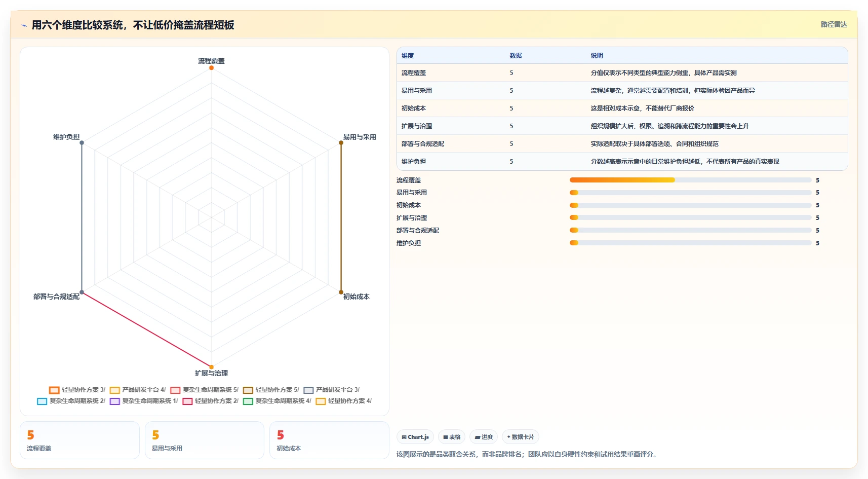Click the Chart.js chip

415,437
